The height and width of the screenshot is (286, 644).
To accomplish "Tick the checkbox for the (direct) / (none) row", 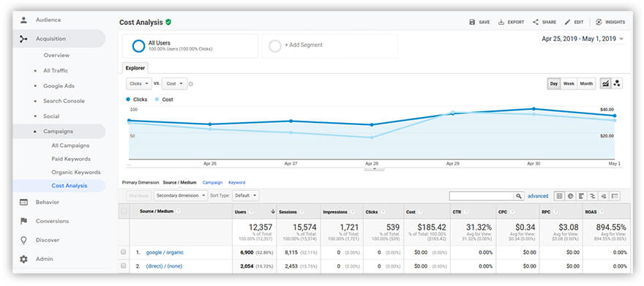I will pyautogui.click(x=123, y=266).
